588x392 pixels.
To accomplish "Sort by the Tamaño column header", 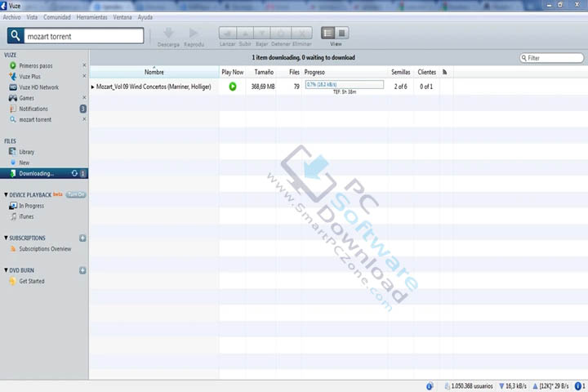I will [x=264, y=72].
